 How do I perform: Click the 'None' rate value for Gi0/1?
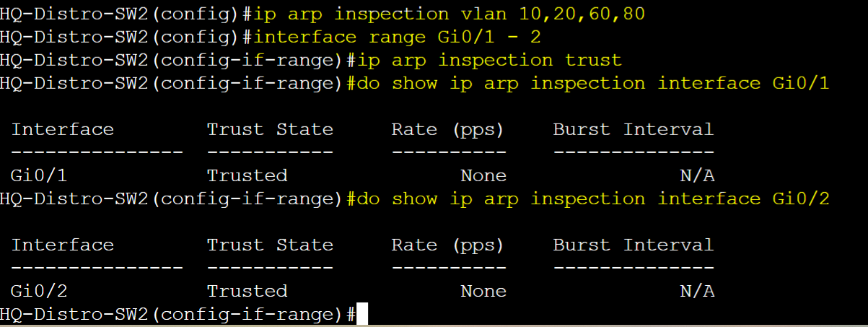(x=483, y=175)
